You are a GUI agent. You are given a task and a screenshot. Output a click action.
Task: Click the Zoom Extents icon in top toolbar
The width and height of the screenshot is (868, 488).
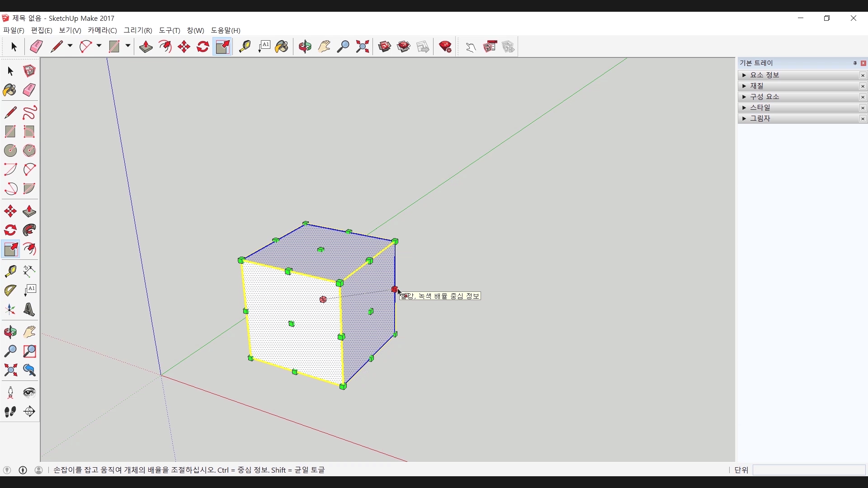point(362,47)
